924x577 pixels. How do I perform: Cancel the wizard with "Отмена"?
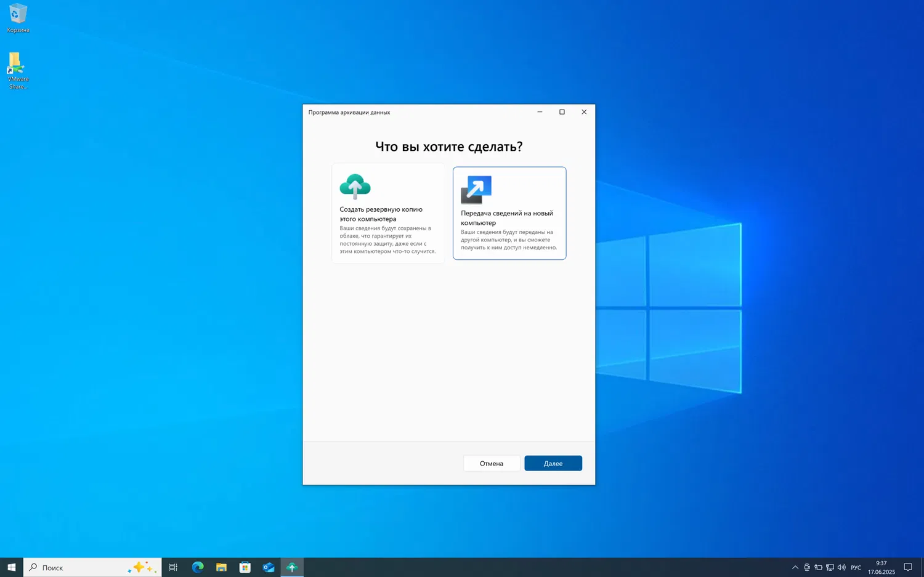point(492,464)
